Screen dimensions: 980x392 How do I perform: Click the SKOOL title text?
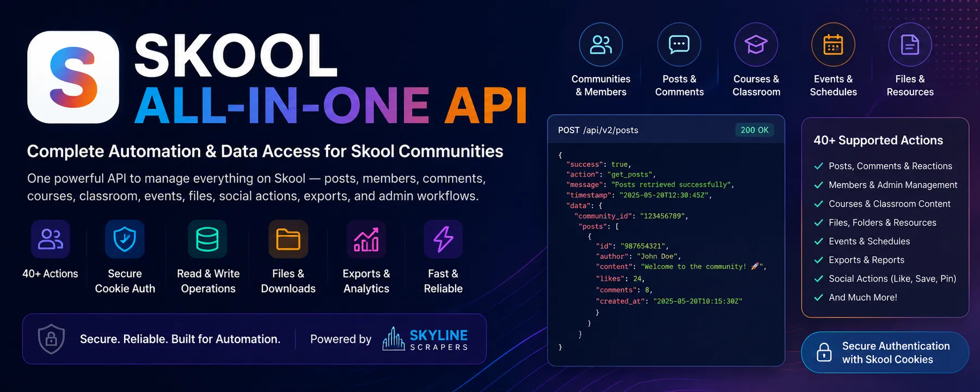point(236,56)
